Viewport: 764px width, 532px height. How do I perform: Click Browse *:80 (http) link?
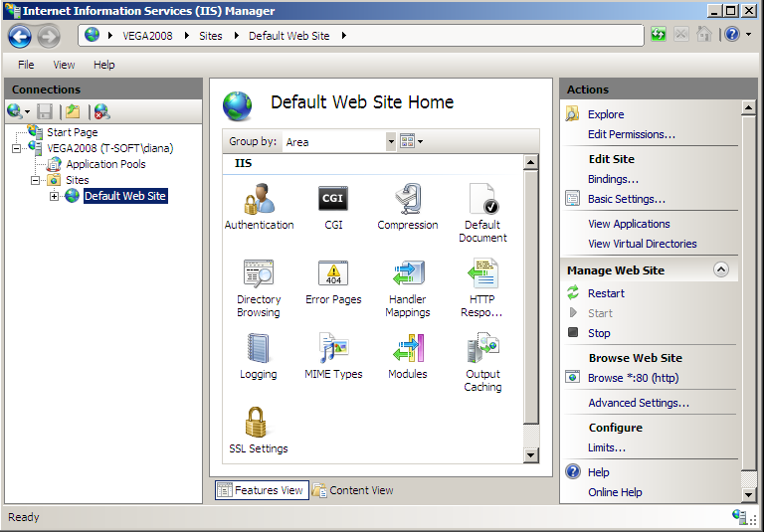[633, 378]
